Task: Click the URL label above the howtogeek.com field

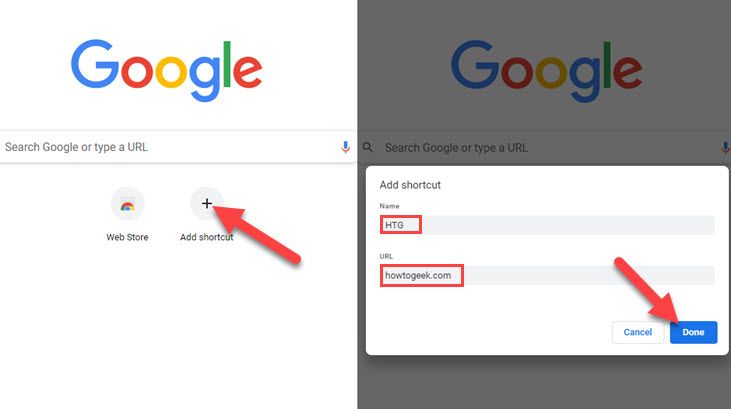Action: pyautogui.click(x=386, y=256)
